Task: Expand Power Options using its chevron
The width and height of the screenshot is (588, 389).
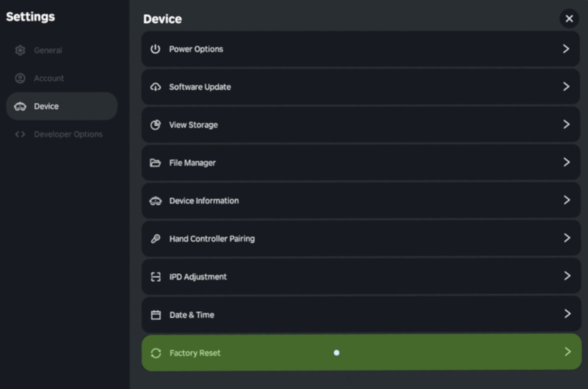Action: click(566, 49)
